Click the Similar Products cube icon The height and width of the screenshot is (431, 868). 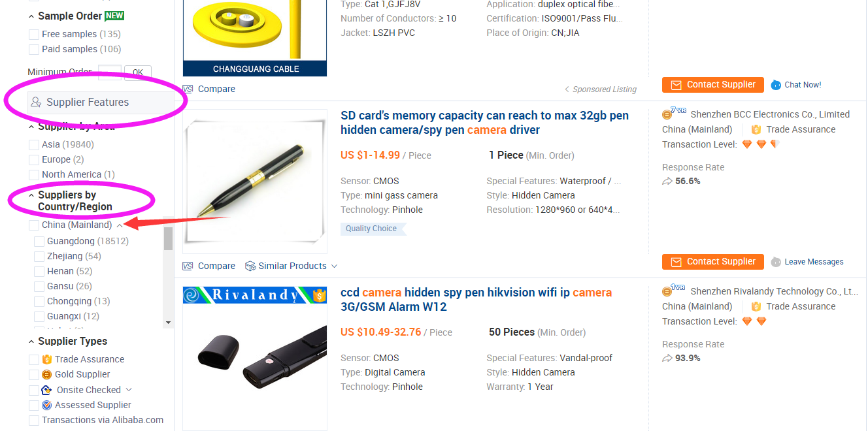(x=250, y=266)
